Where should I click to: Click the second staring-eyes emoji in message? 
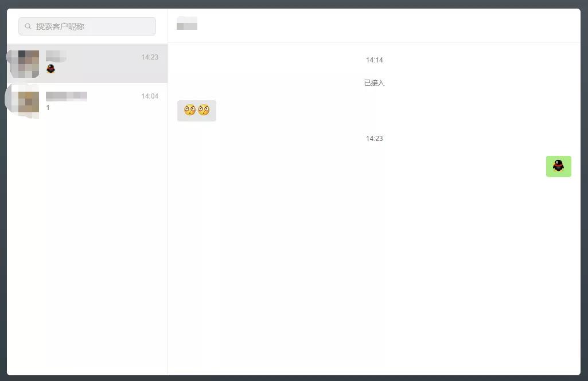pos(204,110)
